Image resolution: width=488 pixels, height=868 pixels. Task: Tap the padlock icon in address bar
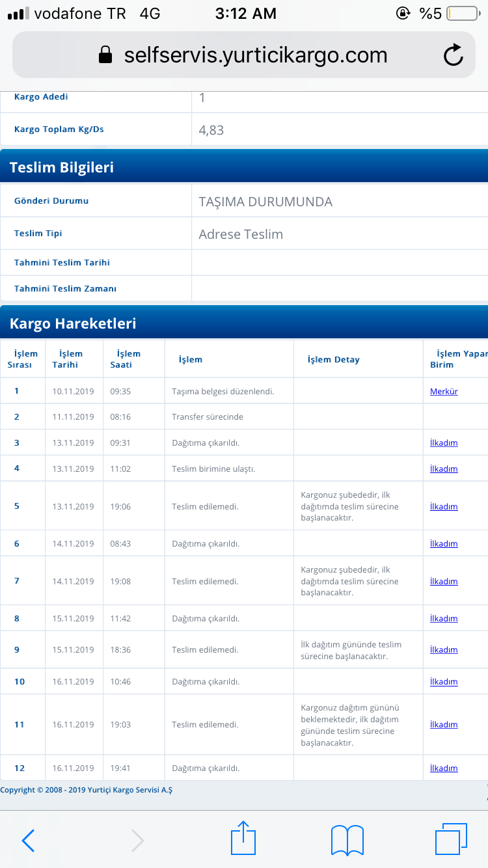pos(105,55)
